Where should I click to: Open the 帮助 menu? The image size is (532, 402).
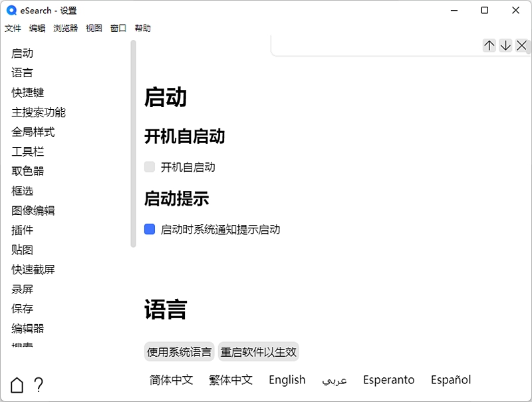point(142,28)
